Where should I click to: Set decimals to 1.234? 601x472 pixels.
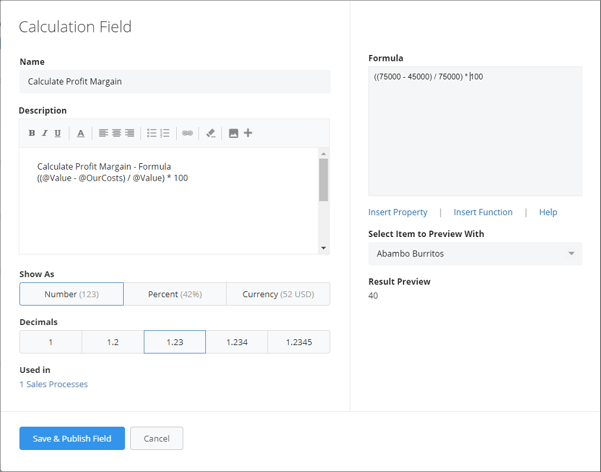pos(236,342)
